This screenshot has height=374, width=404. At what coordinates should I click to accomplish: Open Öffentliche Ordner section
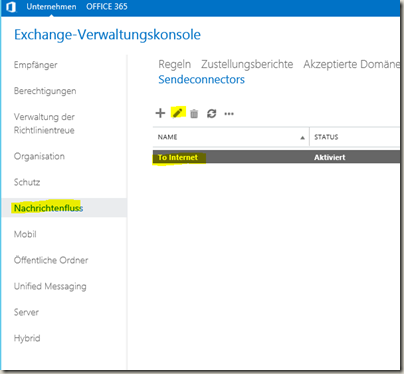(x=51, y=260)
